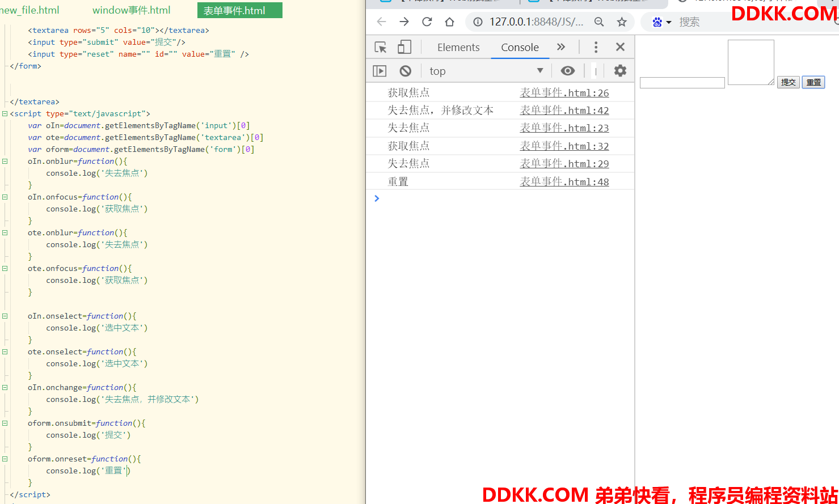839x504 pixels.
Task: Open DevTools three-dot customize menu
Action: tap(596, 47)
